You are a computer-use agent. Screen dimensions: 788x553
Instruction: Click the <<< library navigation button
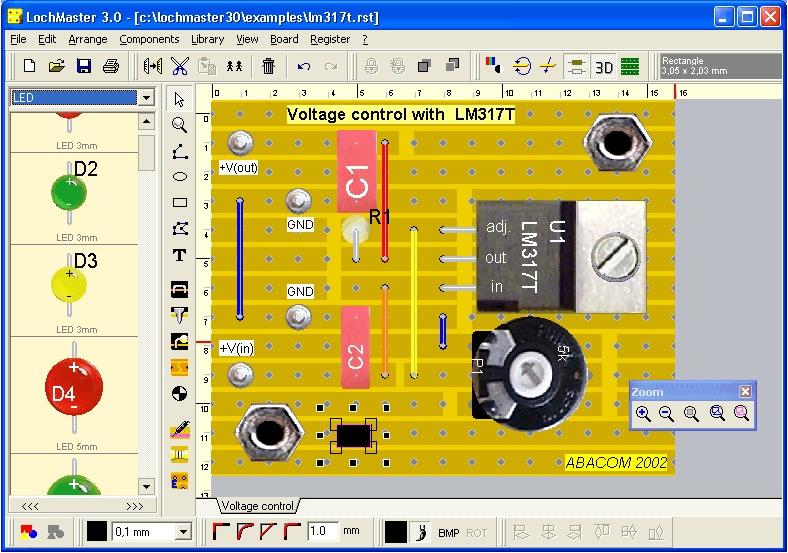(30, 506)
